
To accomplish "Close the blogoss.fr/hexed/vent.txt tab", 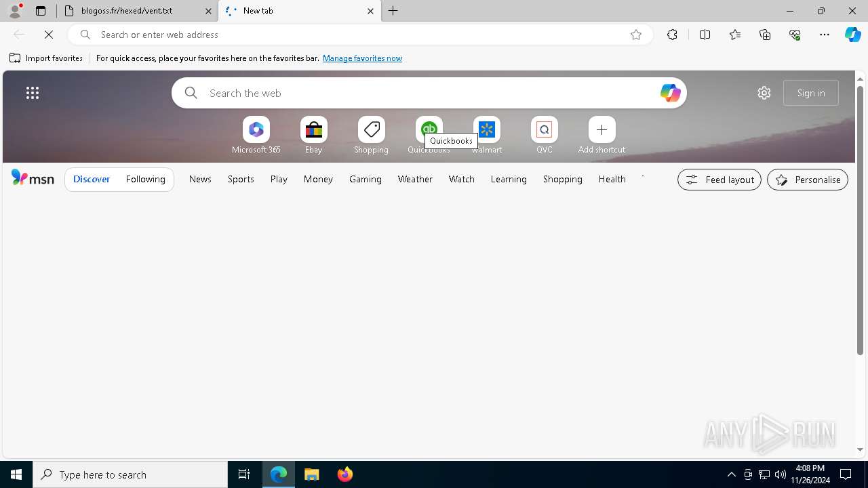I will point(208,11).
